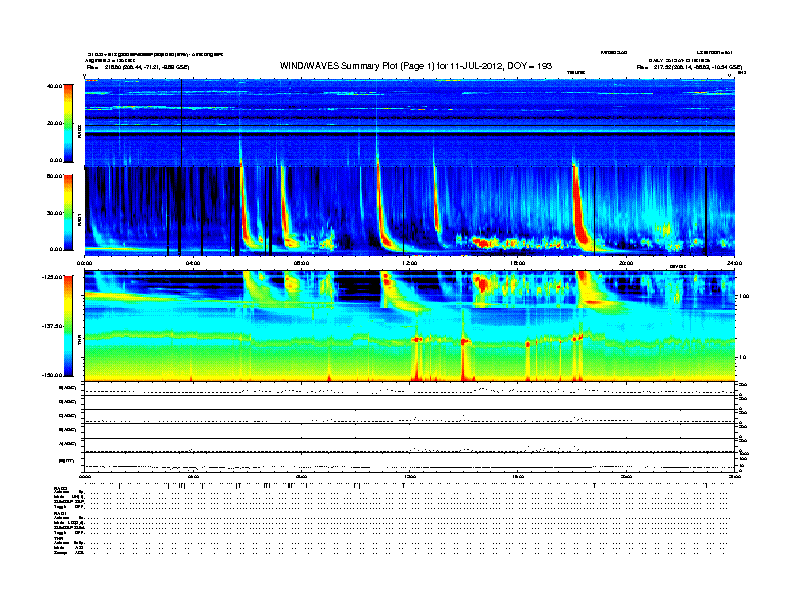Click the RAD1 color scale bar
Screen dimensions: 792x612
(68, 213)
